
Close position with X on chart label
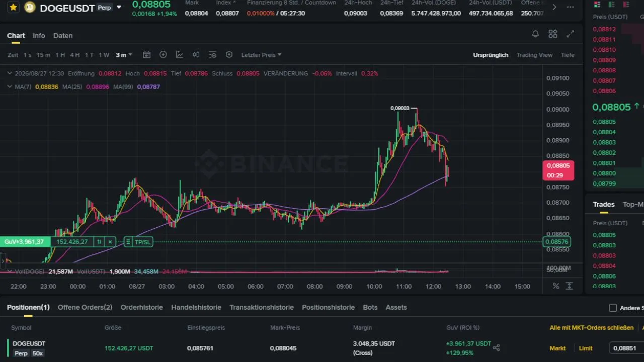coord(110,242)
